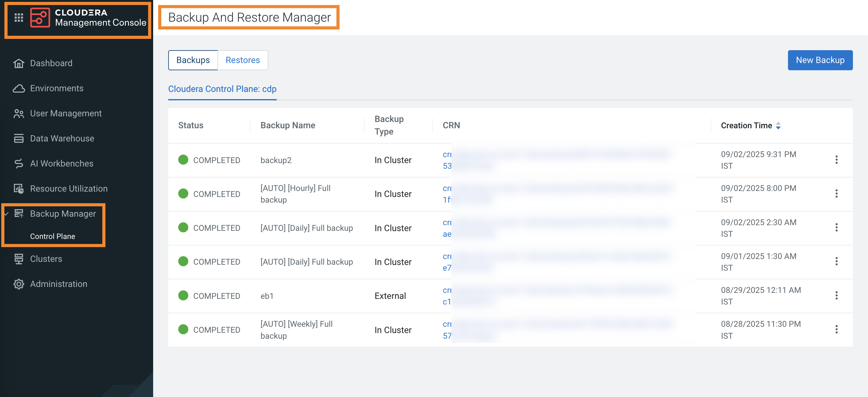Open the app switcher grid icon

(19, 18)
